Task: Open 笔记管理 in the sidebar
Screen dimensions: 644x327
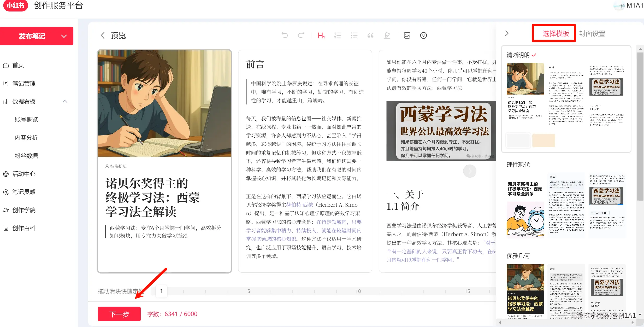Action: tap(24, 83)
